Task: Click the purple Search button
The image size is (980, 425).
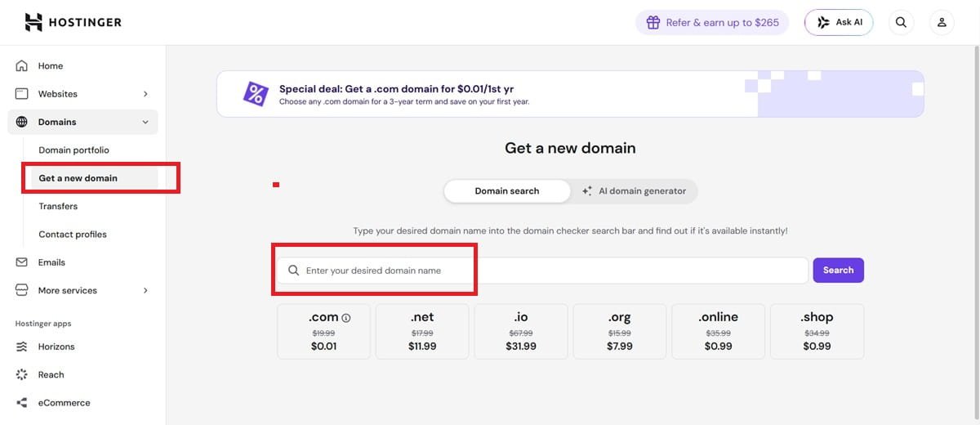Action: point(838,271)
